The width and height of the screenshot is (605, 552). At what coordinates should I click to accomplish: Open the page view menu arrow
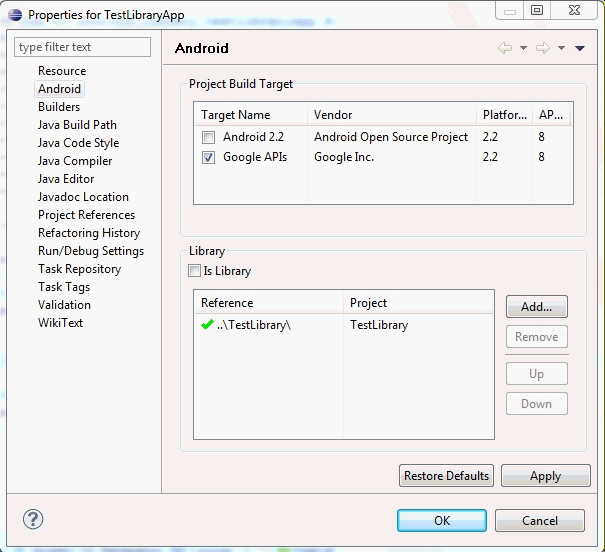coord(580,48)
